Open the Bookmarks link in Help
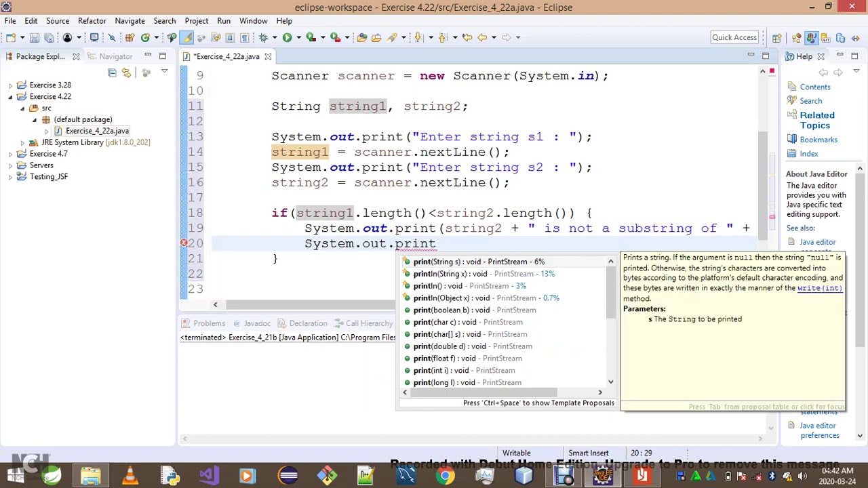The image size is (868, 488). [818, 140]
